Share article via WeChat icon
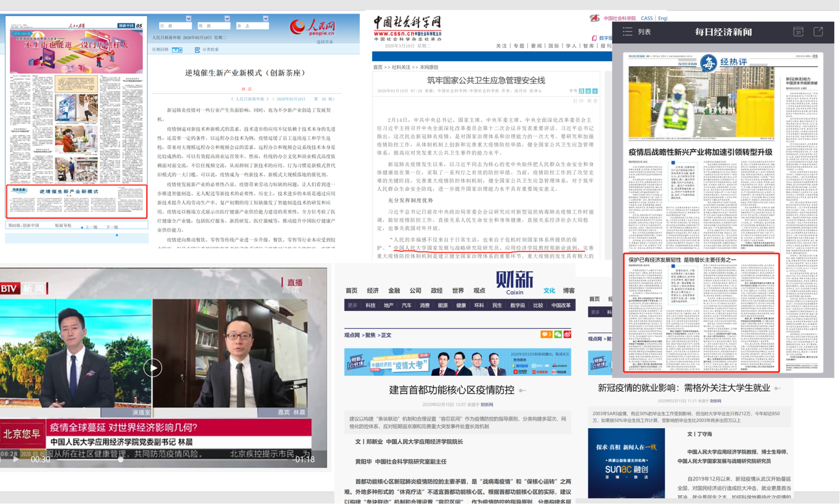Screen dimensions: 840x504 (x=558, y=335)
